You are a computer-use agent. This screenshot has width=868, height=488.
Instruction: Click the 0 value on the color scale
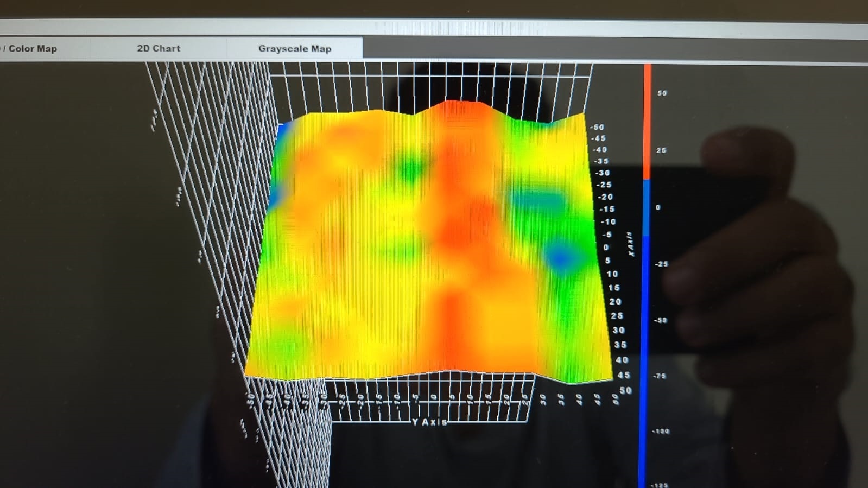[658, 207]
